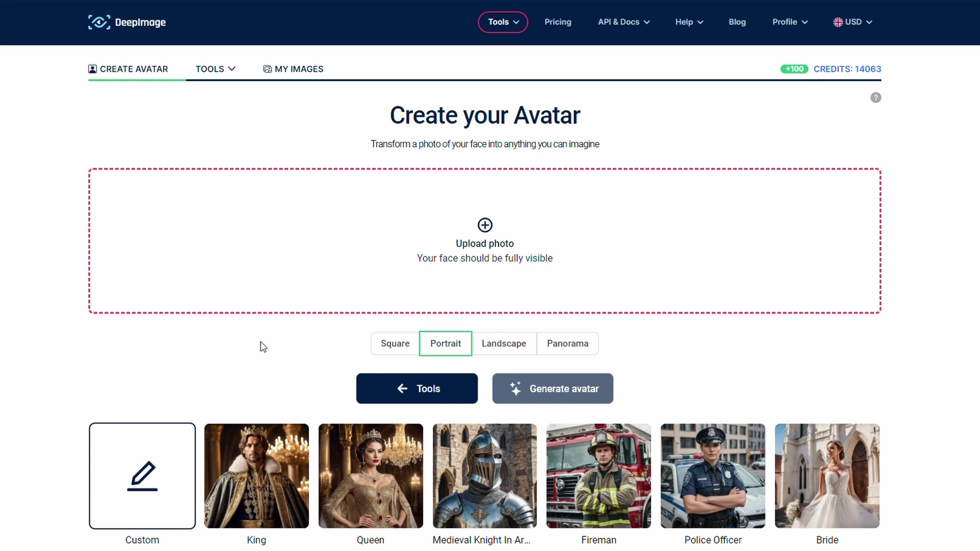Image resolution: width=980 pixels, height=551 pixels.
Task: Click Upload photo text in drop zone
Action: 484,243
